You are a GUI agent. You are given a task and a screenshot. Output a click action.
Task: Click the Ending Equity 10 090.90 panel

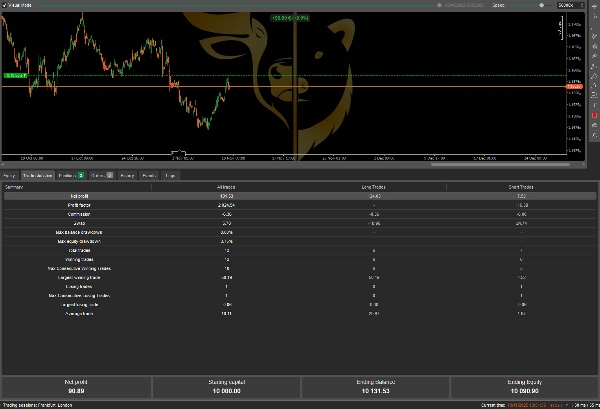525,387
